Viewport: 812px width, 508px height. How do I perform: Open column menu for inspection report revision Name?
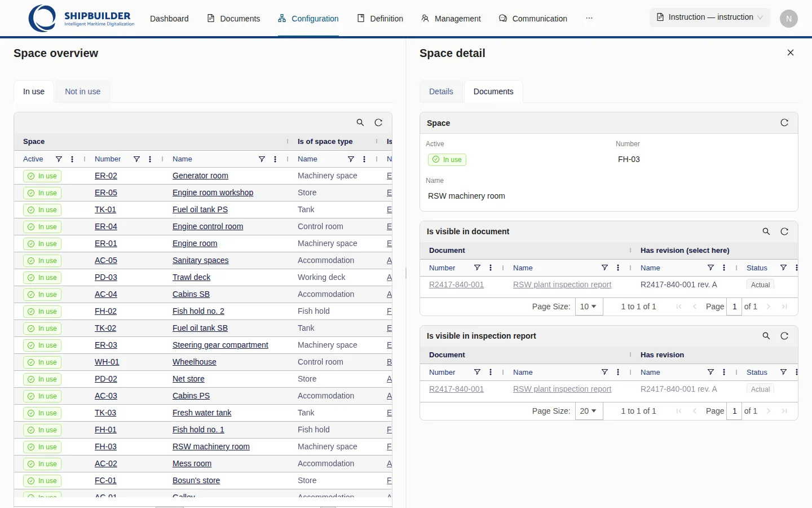click(x=724, y=372)
